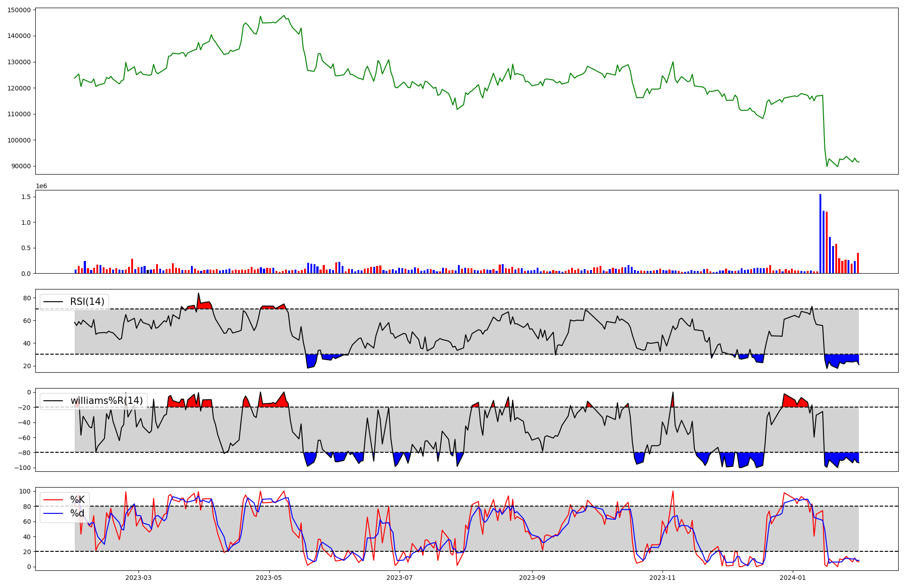
Task: Click the RSI(14) legend label
Action: click(87, 302)
